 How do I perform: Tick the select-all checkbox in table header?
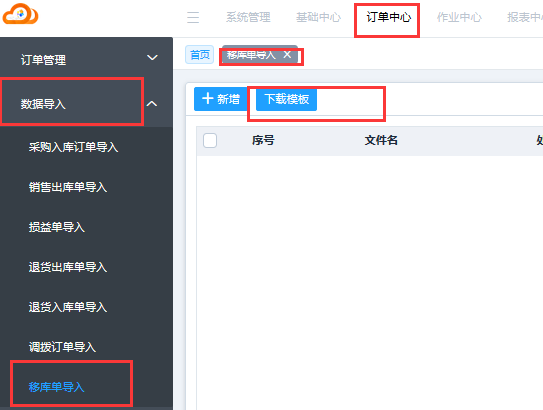click(x=210, y=141)
